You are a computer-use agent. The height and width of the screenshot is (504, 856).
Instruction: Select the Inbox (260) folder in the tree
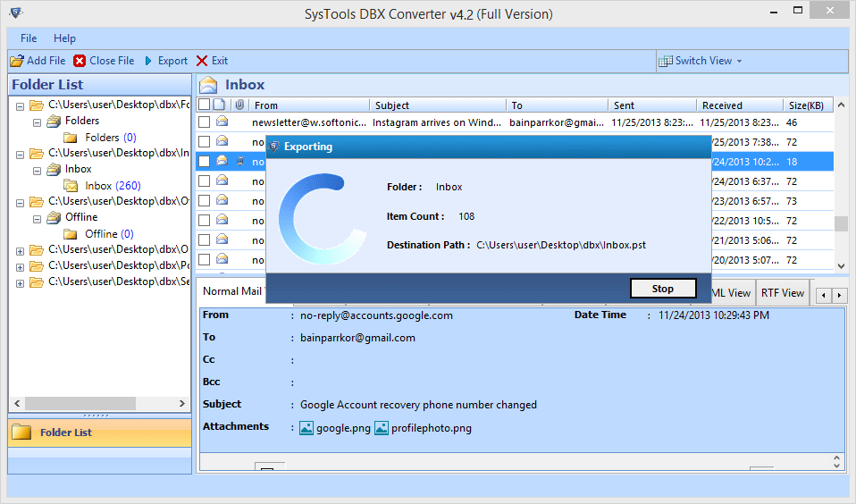[113, 186]
